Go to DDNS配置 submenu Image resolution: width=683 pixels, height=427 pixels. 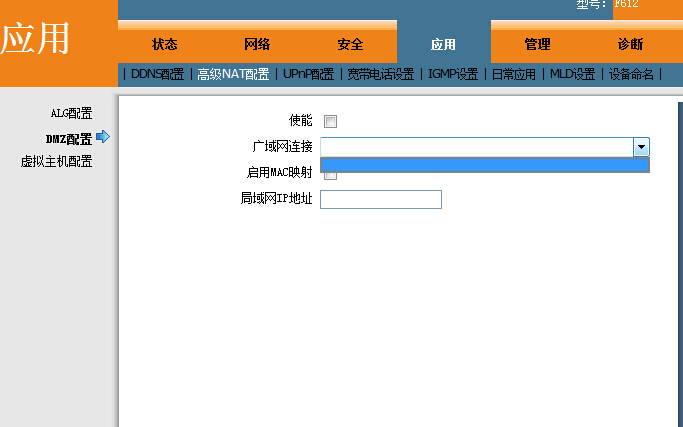click(x=157, y=74)
